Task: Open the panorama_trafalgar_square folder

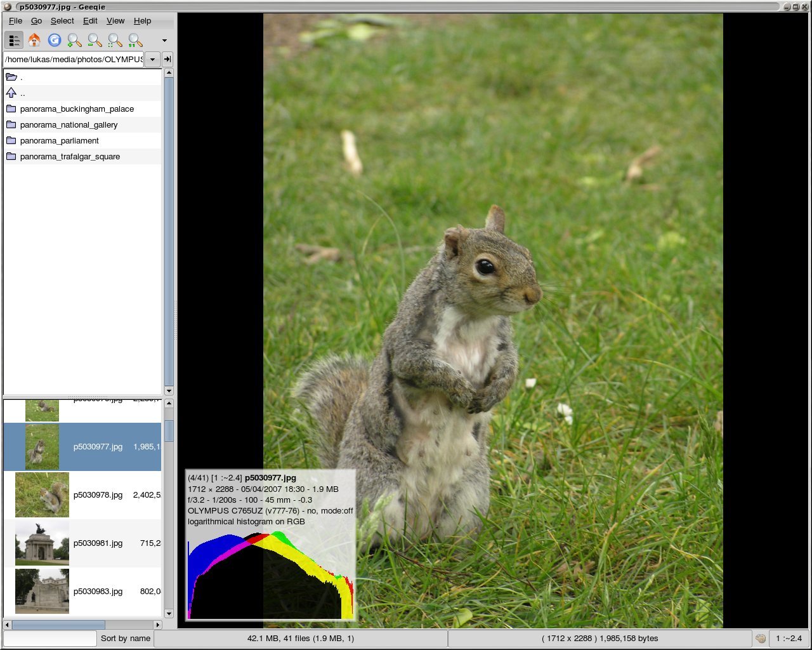Action: tap(82, 156)
